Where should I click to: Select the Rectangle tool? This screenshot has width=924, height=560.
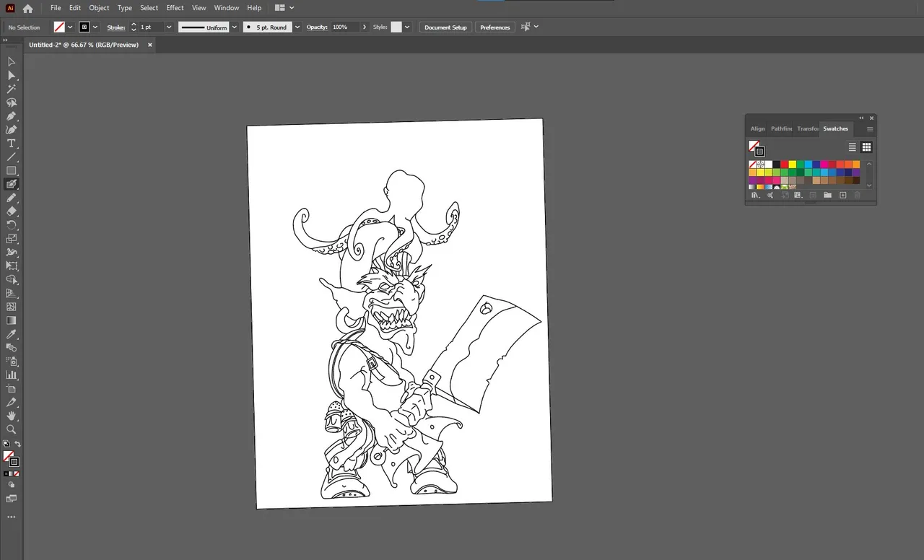click(12, 171)
